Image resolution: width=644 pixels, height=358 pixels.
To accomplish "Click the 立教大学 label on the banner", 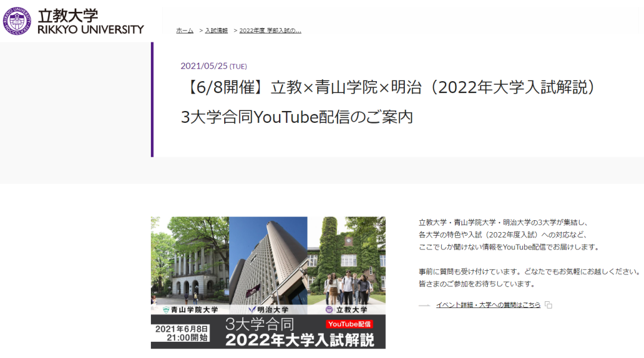I will 347,310.
